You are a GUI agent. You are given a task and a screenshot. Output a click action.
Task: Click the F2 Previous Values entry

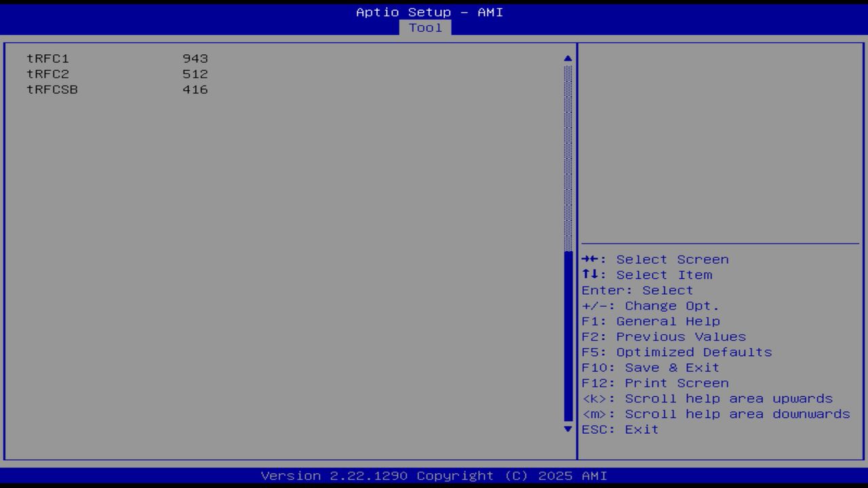pos(663,336)
